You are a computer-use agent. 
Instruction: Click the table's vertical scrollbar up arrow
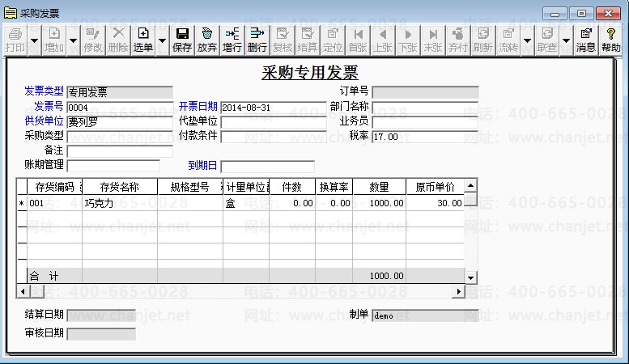(470, 185)
